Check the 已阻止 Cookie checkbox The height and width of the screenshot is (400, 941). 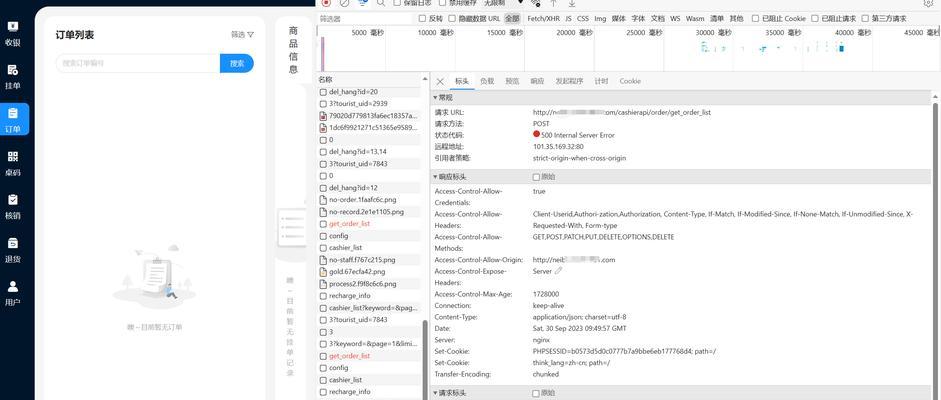pos(755,19)
